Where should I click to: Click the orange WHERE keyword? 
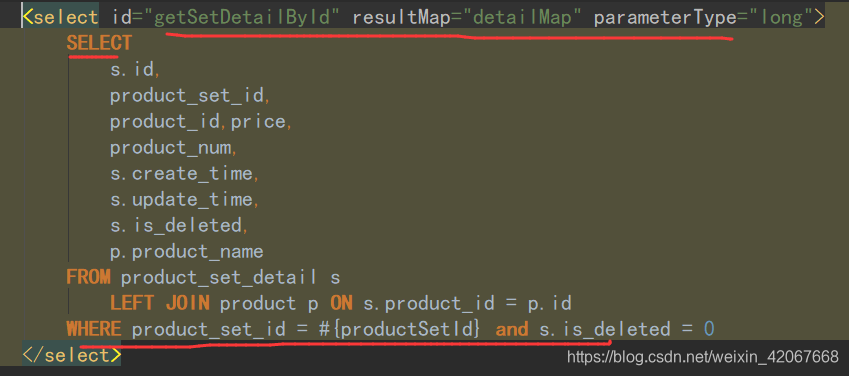(94, 329)
